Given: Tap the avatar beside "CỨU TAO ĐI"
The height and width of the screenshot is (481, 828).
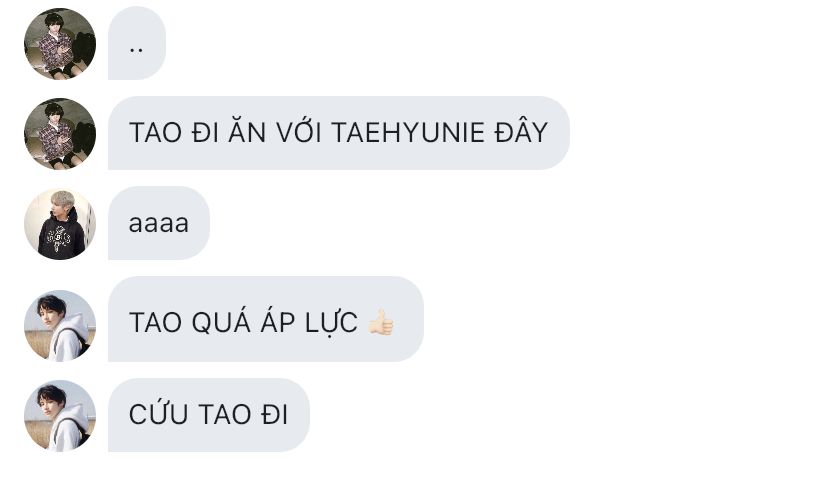Looking at the screenshot, I should (x=60, y=416).
